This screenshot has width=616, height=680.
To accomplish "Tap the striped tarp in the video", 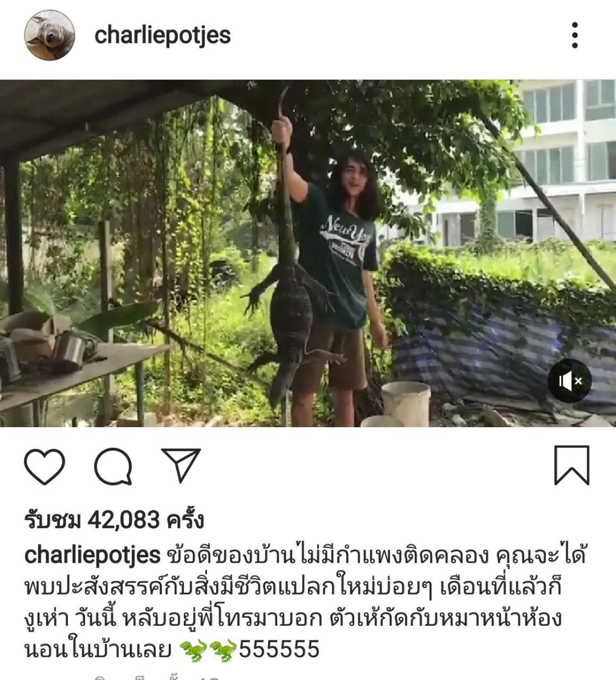I will (x=504, y=351).
